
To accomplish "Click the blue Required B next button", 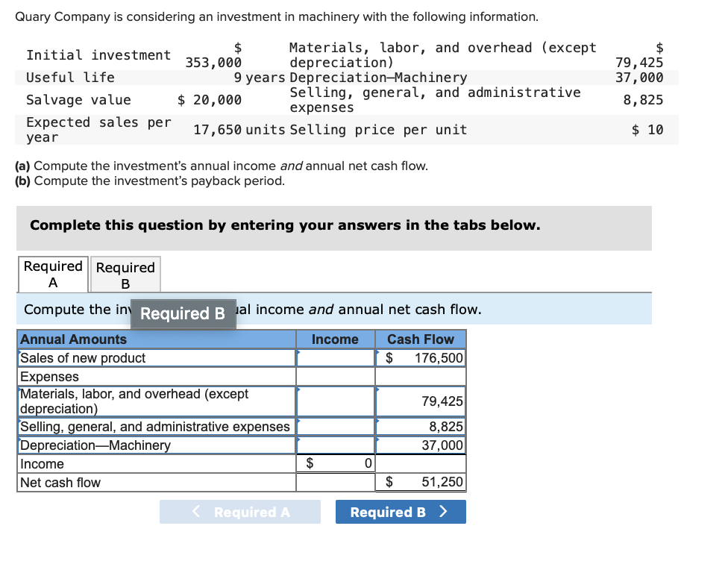I will [x=401, y=512].
